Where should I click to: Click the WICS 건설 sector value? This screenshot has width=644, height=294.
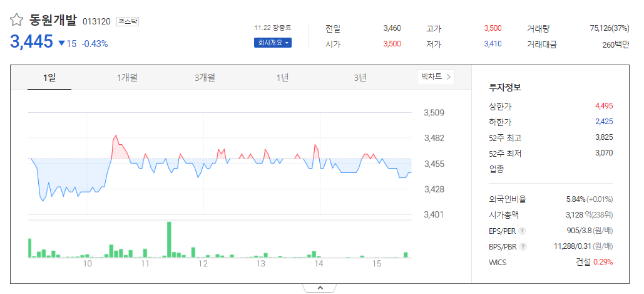(583, 262)
